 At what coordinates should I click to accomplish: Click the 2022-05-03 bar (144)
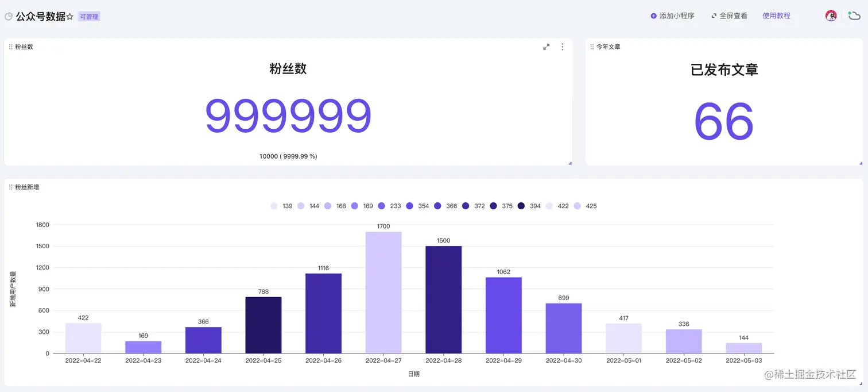pyautogui.click(x=743, y=348)
